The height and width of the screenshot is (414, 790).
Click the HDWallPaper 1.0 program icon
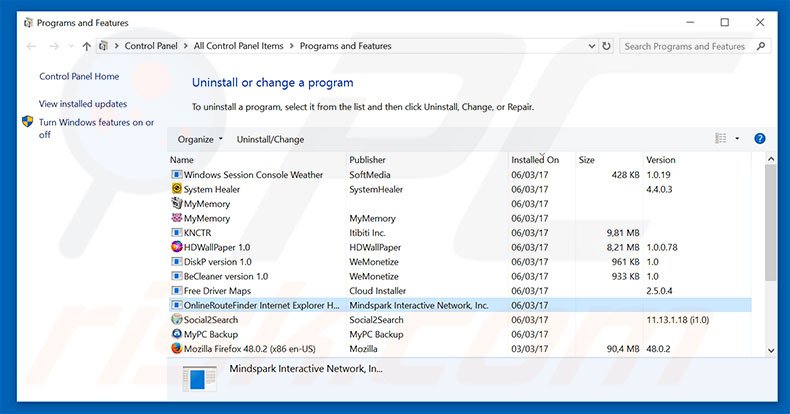176,247
